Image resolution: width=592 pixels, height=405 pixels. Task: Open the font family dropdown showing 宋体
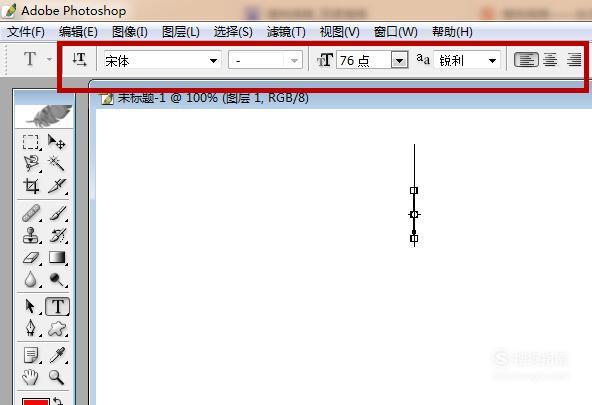tap(163, 60)
